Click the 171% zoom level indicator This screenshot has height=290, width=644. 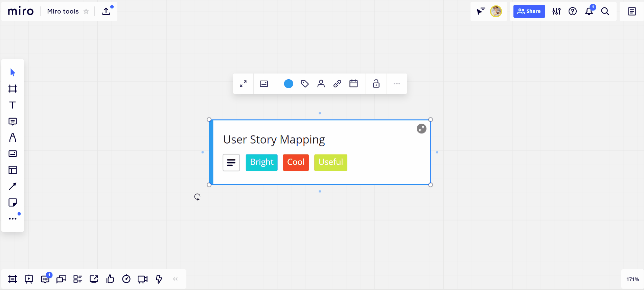(632, 279)
